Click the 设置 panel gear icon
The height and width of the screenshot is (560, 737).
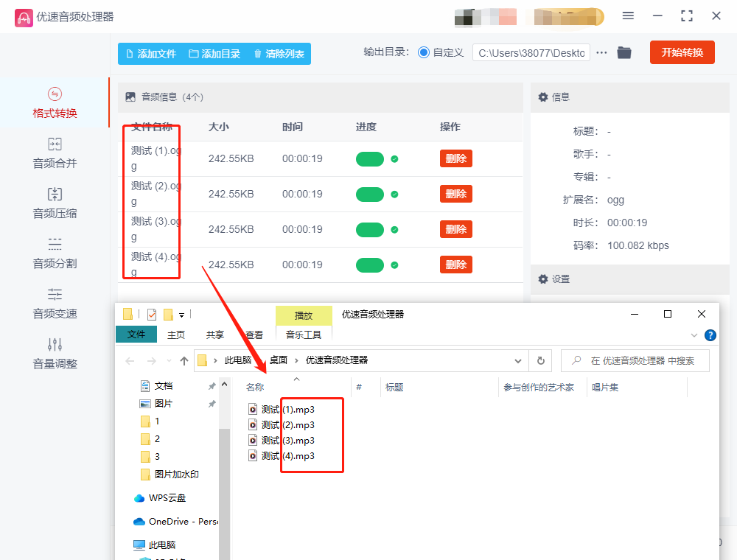tap(543, 279)
